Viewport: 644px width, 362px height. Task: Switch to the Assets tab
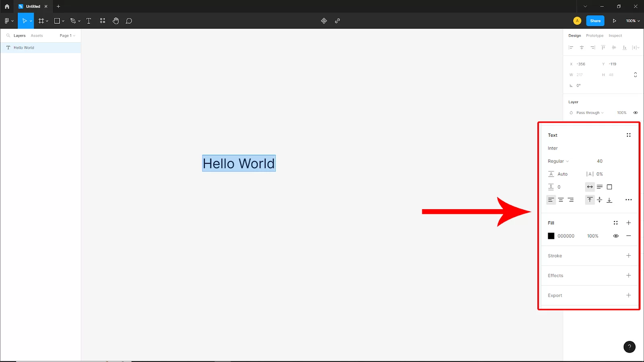[37, 35]
